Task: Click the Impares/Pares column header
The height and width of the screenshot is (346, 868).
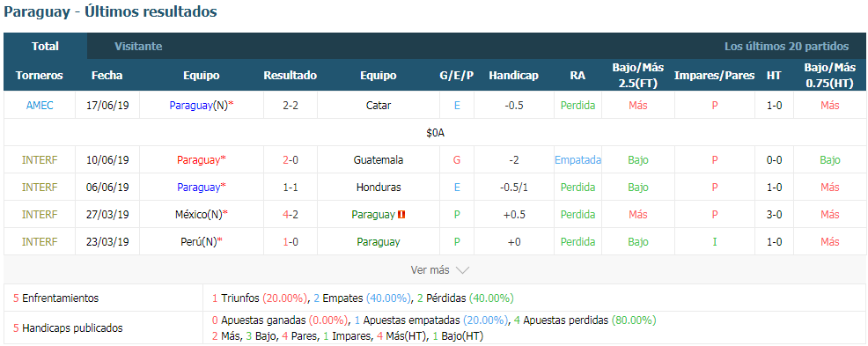Action: click(x=714, y=76)
